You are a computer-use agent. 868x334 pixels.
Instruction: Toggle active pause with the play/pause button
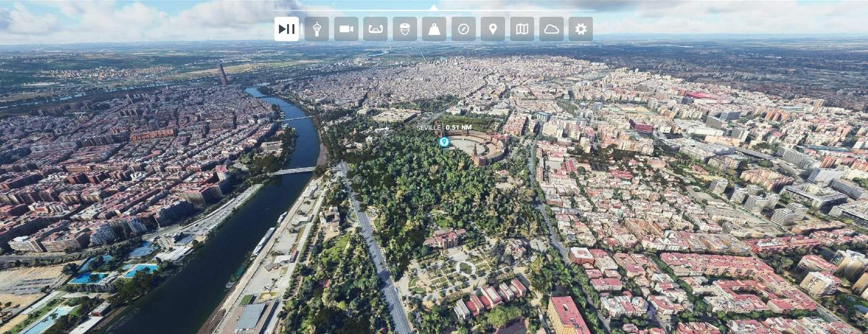point(286,29)
